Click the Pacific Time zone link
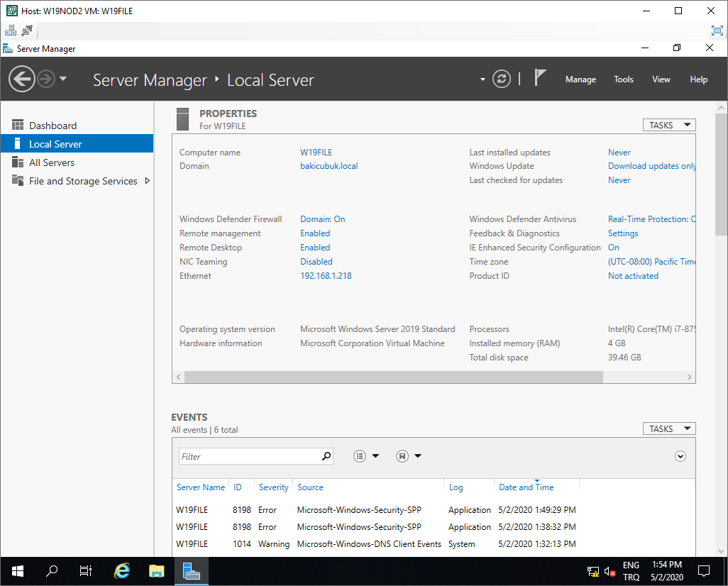This screenshot has width=728, height=586. coord(651,261)
